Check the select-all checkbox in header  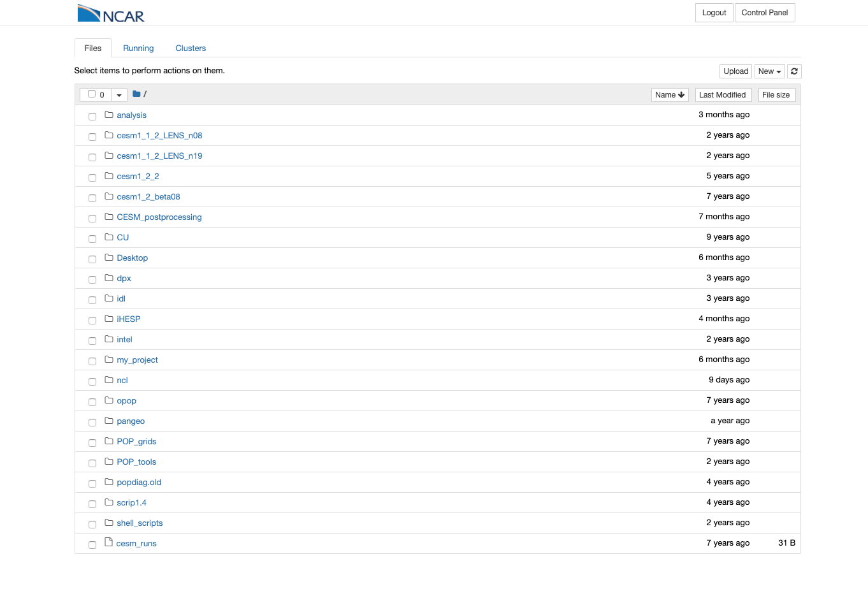(92, 94)
